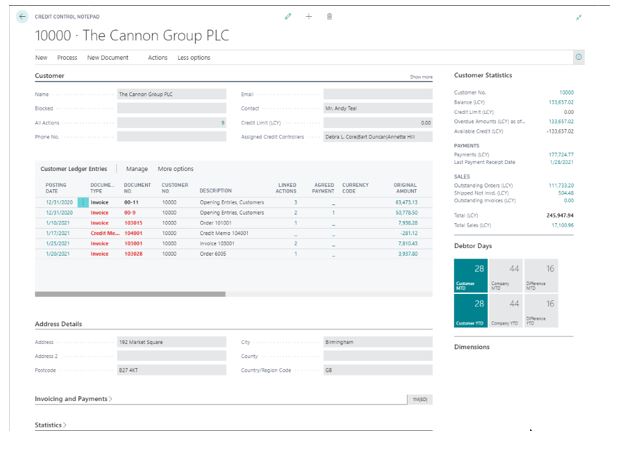Click the Difference YTD 16 tile
This screenshot has height=452, width=619.
tap(541, 311)
